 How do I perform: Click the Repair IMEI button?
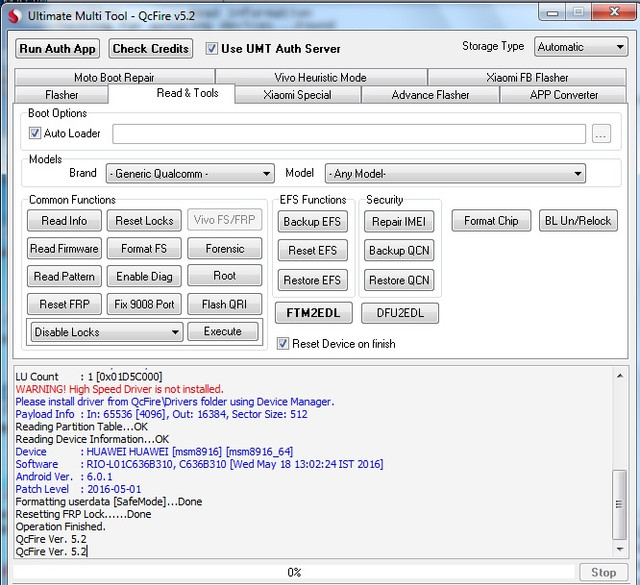pos(399,222)
